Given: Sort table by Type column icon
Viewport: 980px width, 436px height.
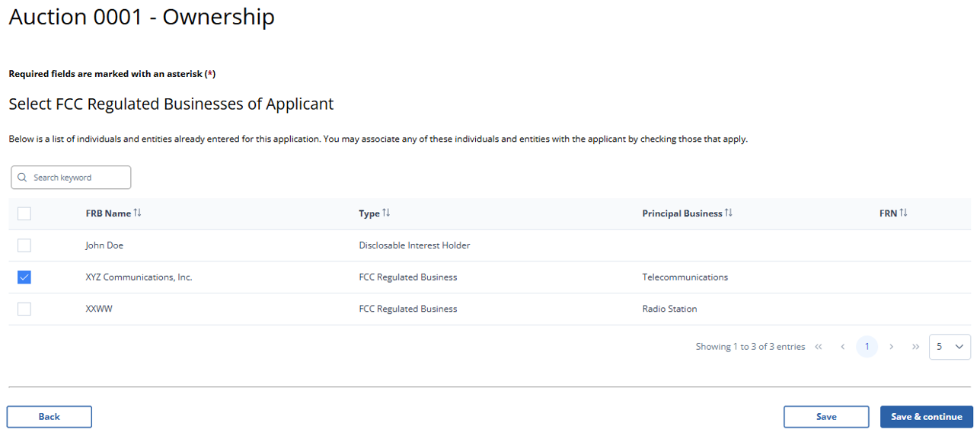Looking at the screenshot, I should (x=386, y=213).
